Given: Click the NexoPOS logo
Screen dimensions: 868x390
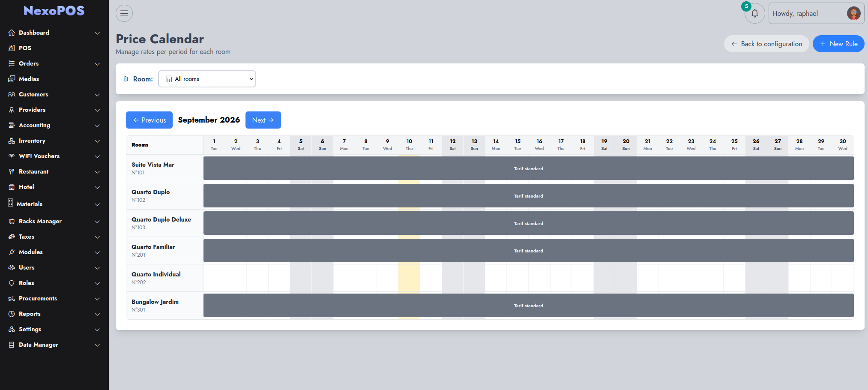Looking at the screenshot, I should [54, 11].
